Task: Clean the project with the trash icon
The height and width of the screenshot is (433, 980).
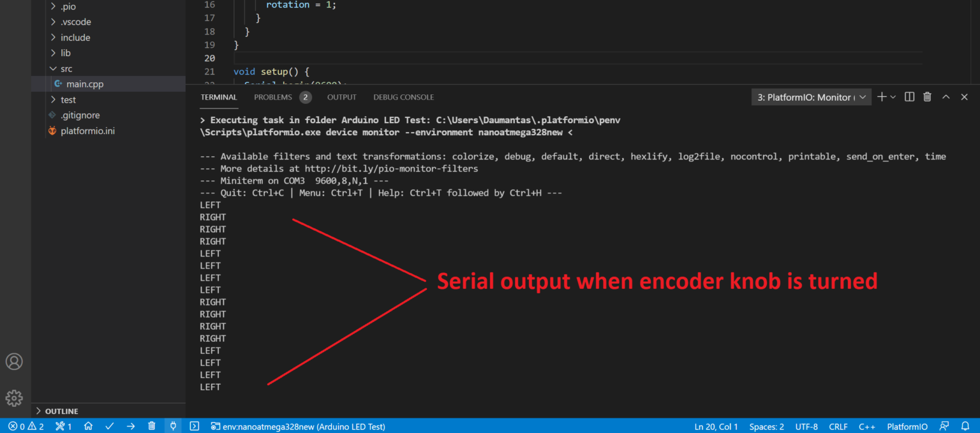Action: coord(152,426)
